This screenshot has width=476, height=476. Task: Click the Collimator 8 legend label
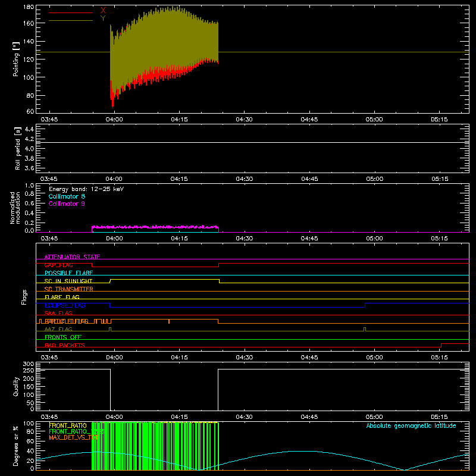[67, 196]
